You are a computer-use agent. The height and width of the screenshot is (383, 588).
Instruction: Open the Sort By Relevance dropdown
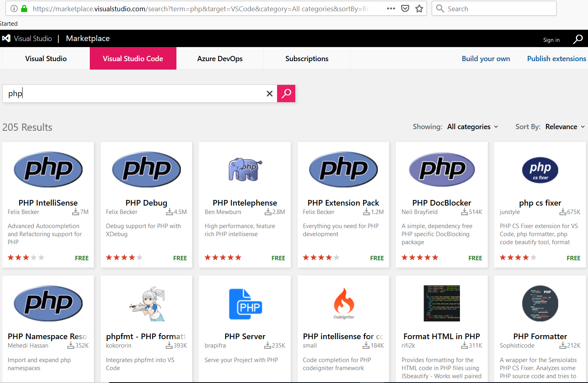point(565,127)
